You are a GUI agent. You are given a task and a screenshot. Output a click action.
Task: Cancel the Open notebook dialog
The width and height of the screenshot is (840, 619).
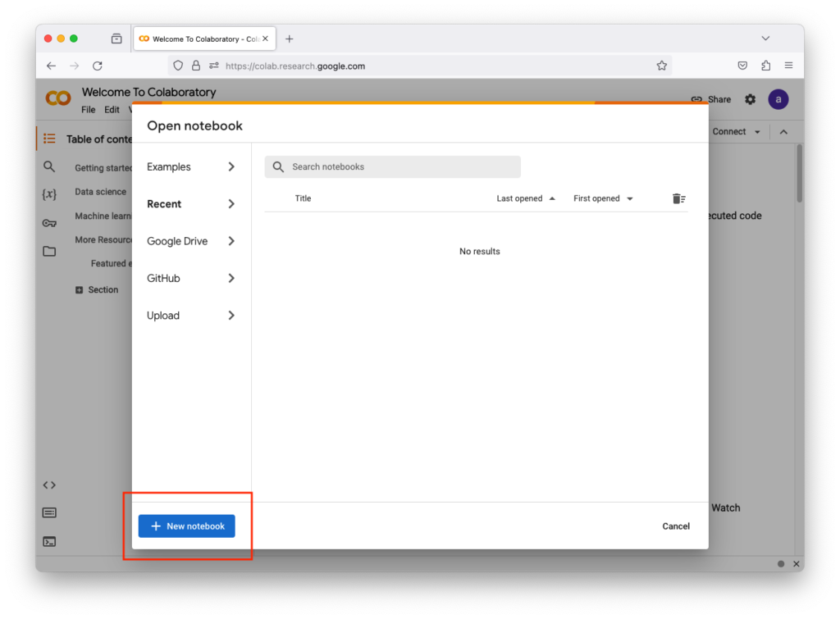coord(676,526)
